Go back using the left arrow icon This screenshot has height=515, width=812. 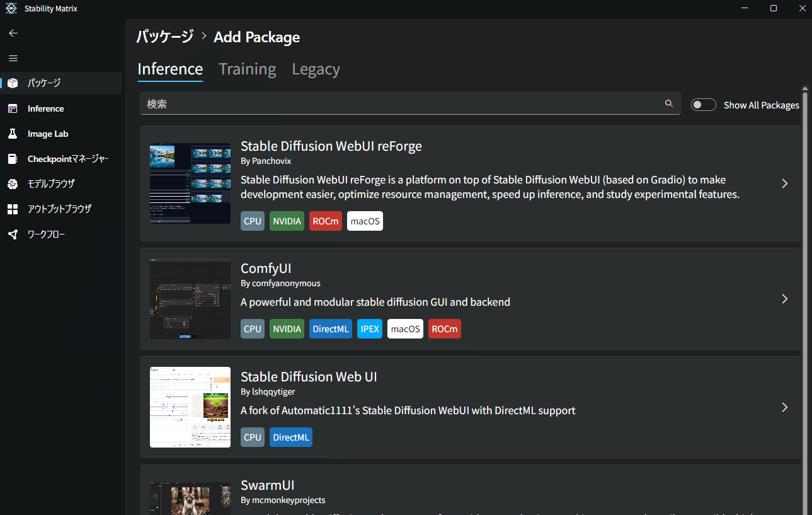[13, 33]
